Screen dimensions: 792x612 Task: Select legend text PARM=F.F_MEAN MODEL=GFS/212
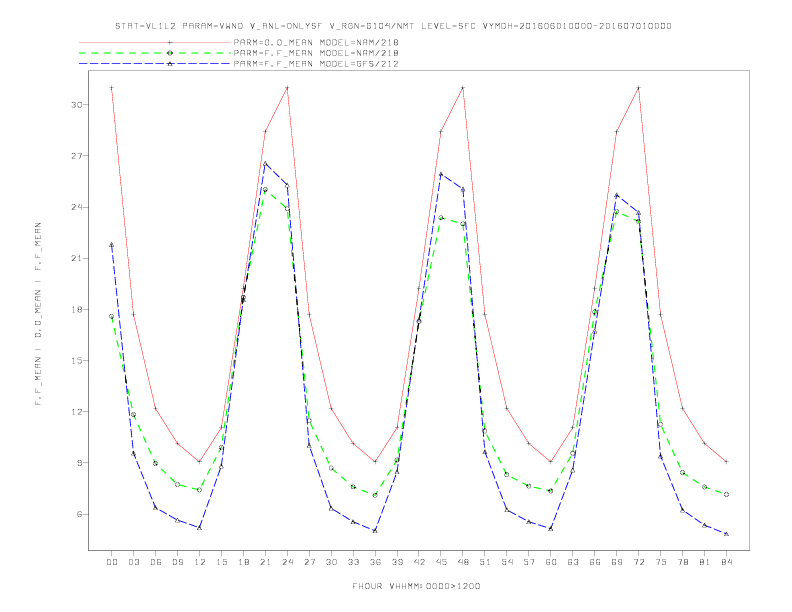point(316,64)
